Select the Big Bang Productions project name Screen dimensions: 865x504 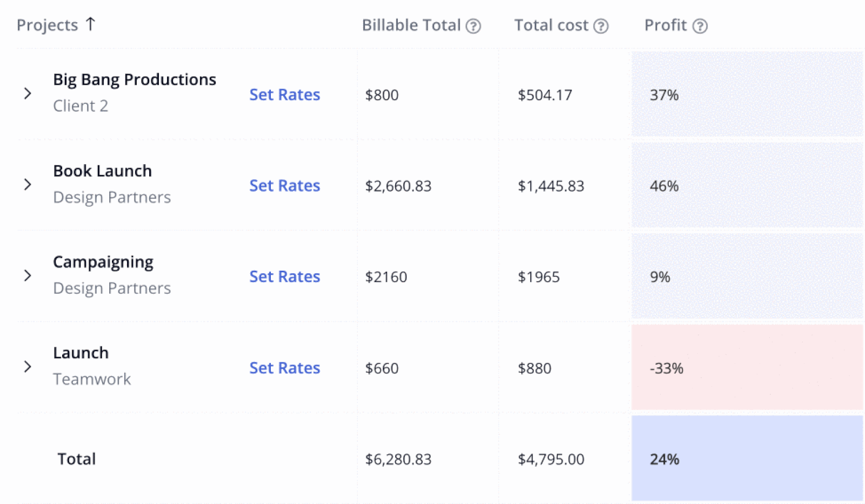(134, 79)
